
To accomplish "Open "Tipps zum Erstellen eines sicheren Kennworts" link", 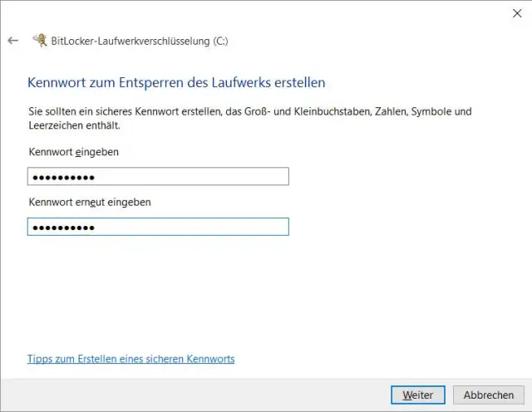I will click(131, 359).
